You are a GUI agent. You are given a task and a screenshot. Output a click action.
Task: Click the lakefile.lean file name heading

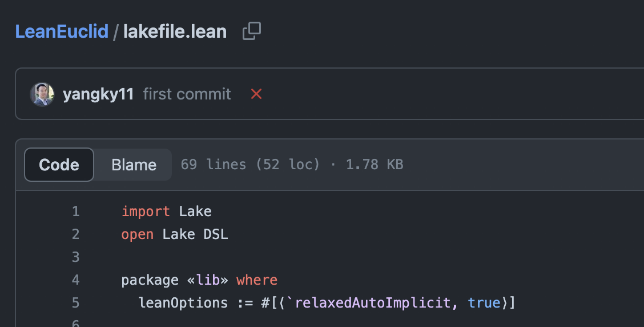click(x=175, y=31)
